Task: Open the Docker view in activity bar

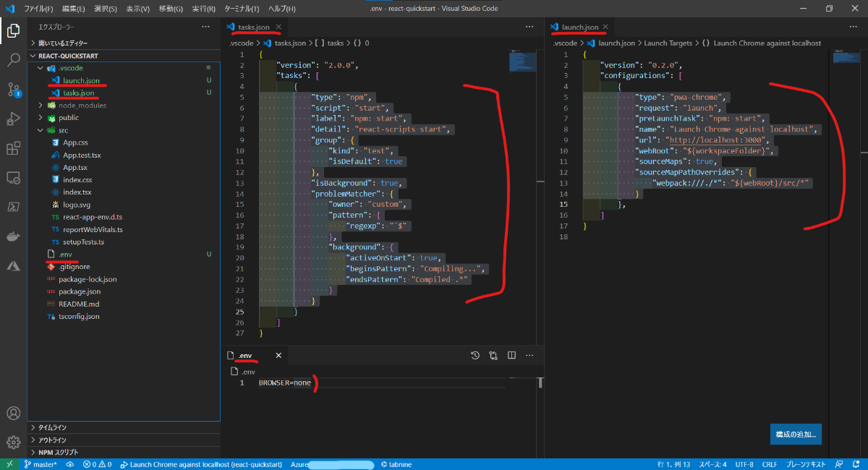Action: pos(13,236)
